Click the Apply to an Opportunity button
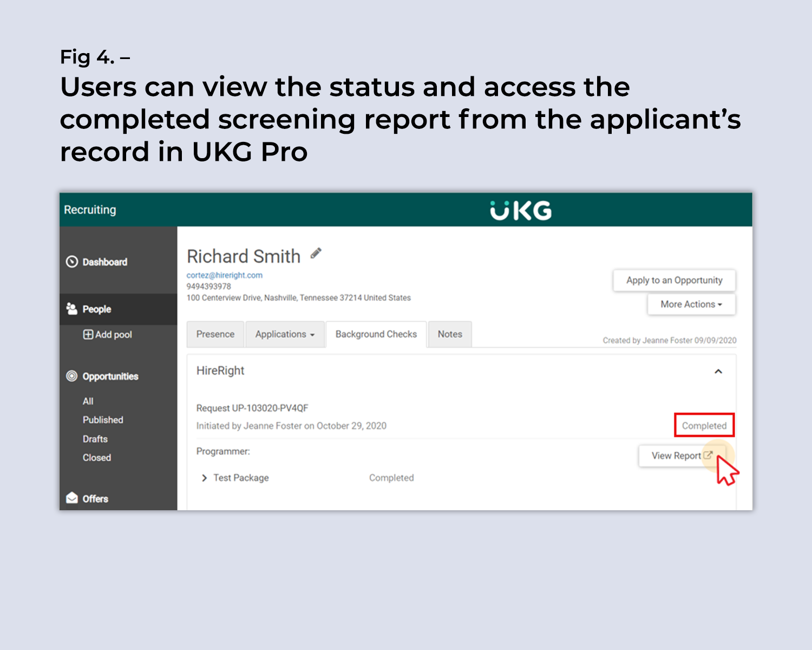The image size is (812, 650). 674,280
